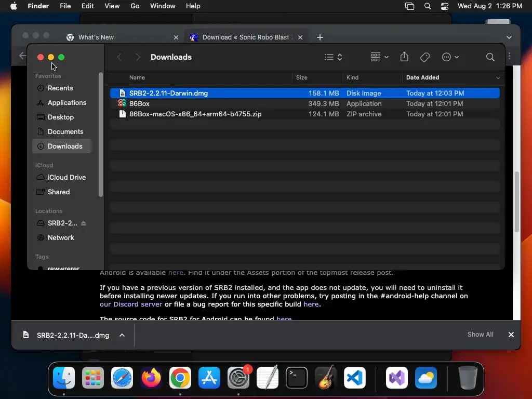Eject the SRB2 disk in sidebar
Screen dimensions: 532x399
[x=84, y=223]
